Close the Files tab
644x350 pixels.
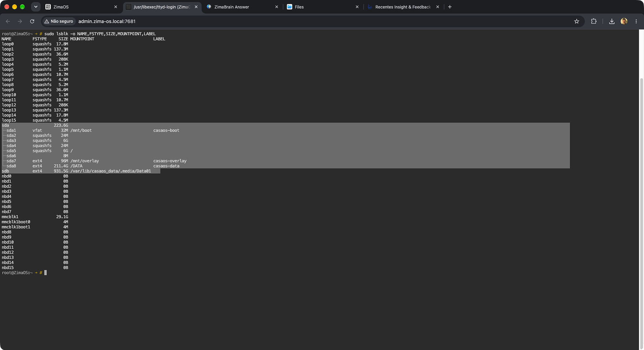357,7
